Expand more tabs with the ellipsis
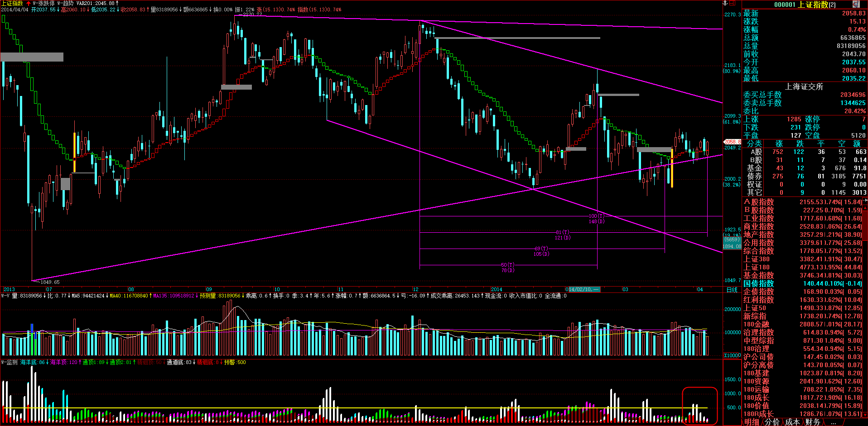 pos(833,422)
